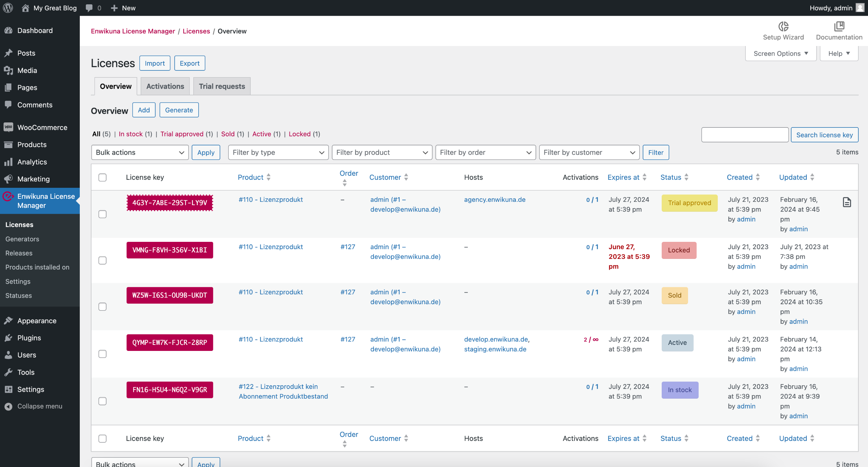The width and height of the screenshot is (868, 467).
Task: Toggle the select-all checkbox in table header
Action: (x=102, y=176)
